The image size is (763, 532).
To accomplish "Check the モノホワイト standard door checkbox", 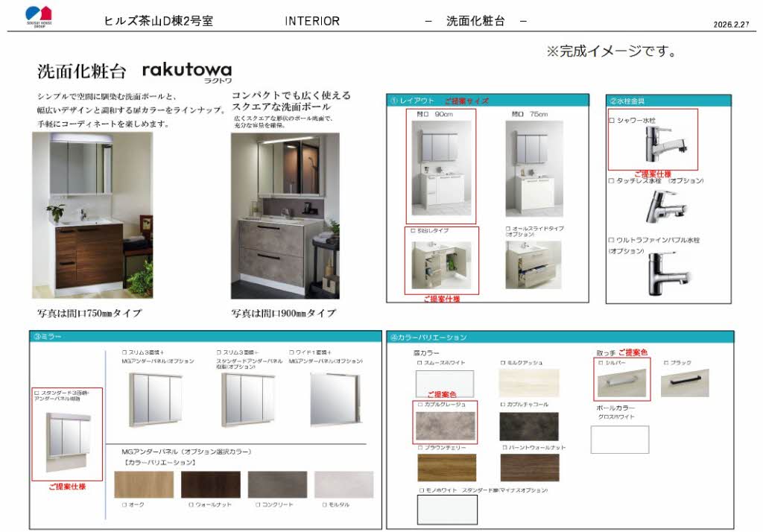I will pyautogui.click(x=422, y=490).
